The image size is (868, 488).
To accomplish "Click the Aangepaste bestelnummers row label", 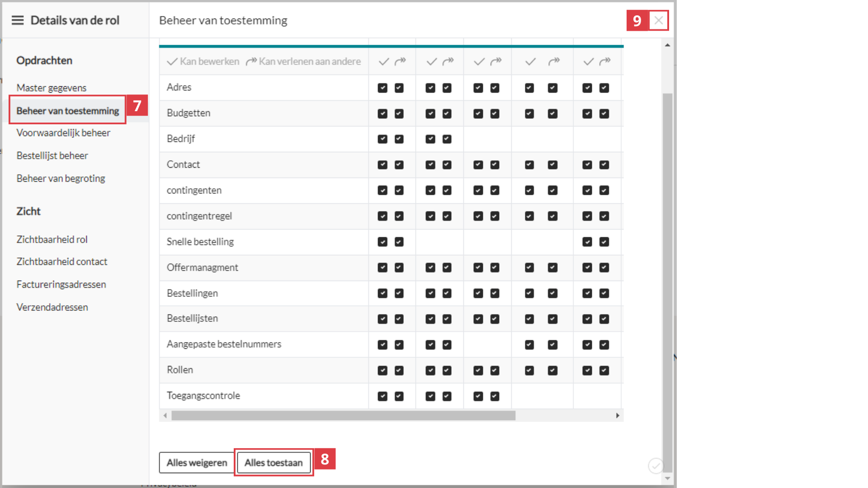I will pyautogui.click(x=224, y=344).
